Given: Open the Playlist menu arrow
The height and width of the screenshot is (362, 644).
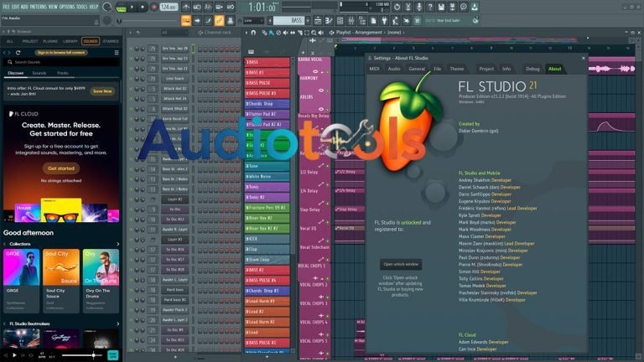Looking at the screenshot, I should click(247, 33).
